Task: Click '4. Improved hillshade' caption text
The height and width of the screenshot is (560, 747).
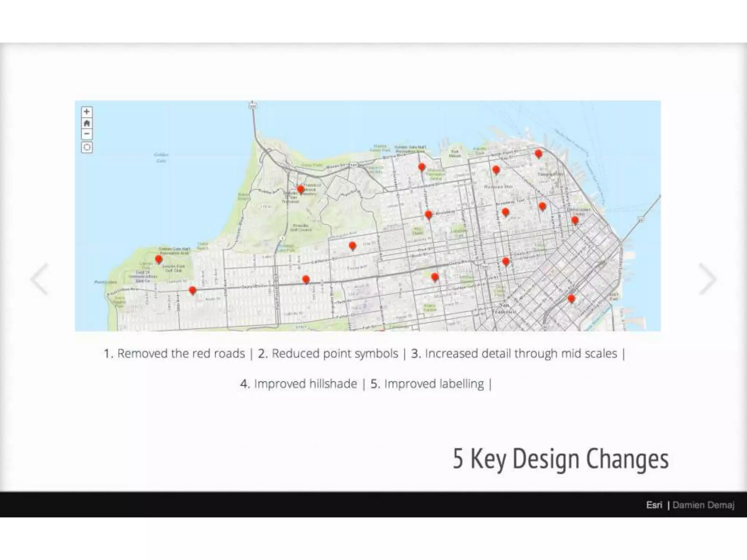Action: 299,384
